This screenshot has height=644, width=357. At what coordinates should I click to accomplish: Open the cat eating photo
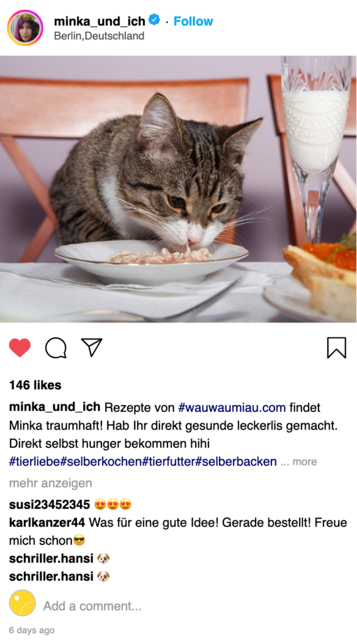click(x=179, y=189)
